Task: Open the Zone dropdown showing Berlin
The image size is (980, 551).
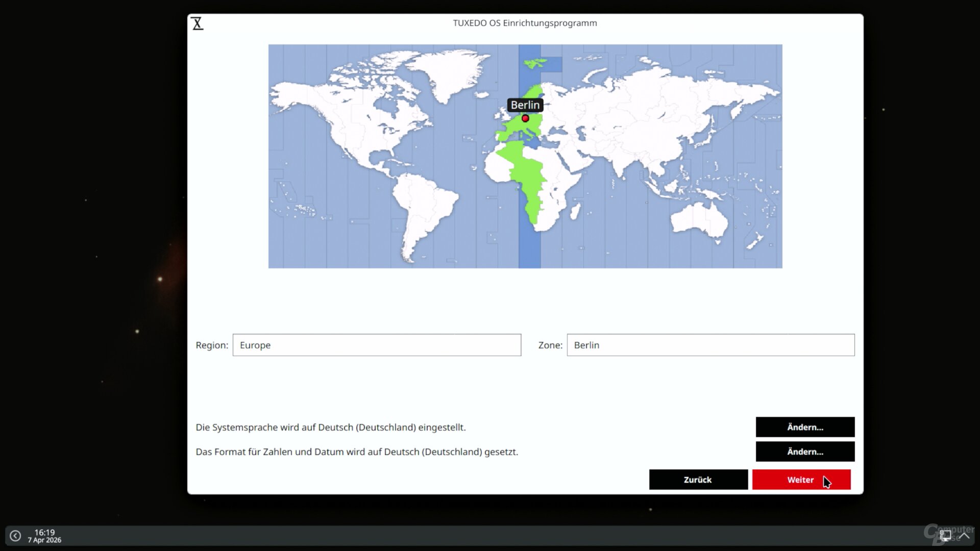Action: 710,345
